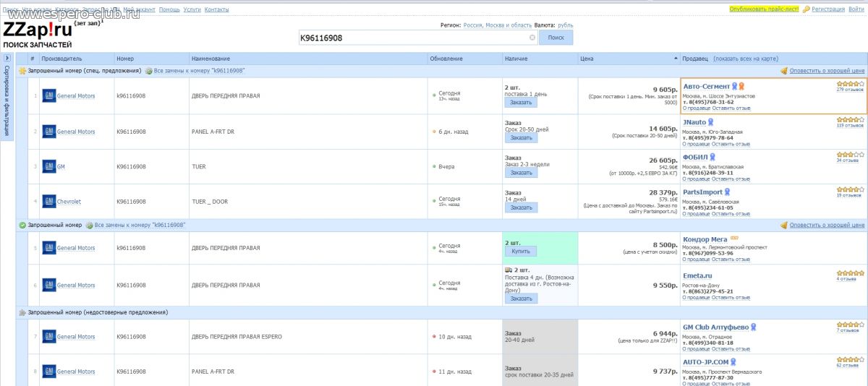This screenshot has height=386, width=868.
Task: Click Заказать for the JNauto offer
Action: coord(521,137)
